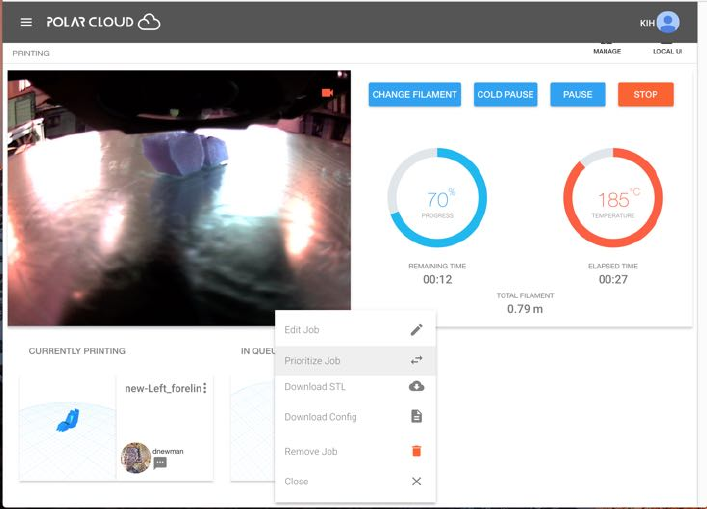Click the new-Left_forelin job title
Image resolution: width=707 pixels, height=509 pixels.
tap(163, 388)
